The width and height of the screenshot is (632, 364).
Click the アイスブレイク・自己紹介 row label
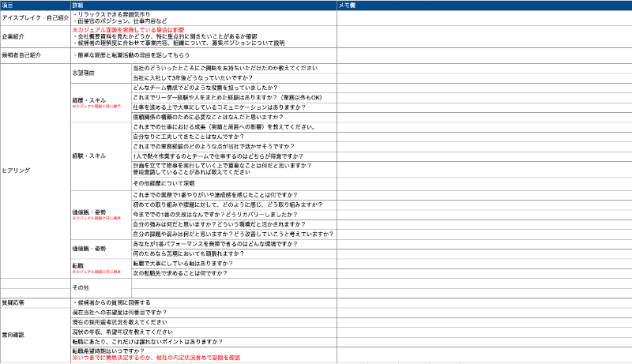35,17
